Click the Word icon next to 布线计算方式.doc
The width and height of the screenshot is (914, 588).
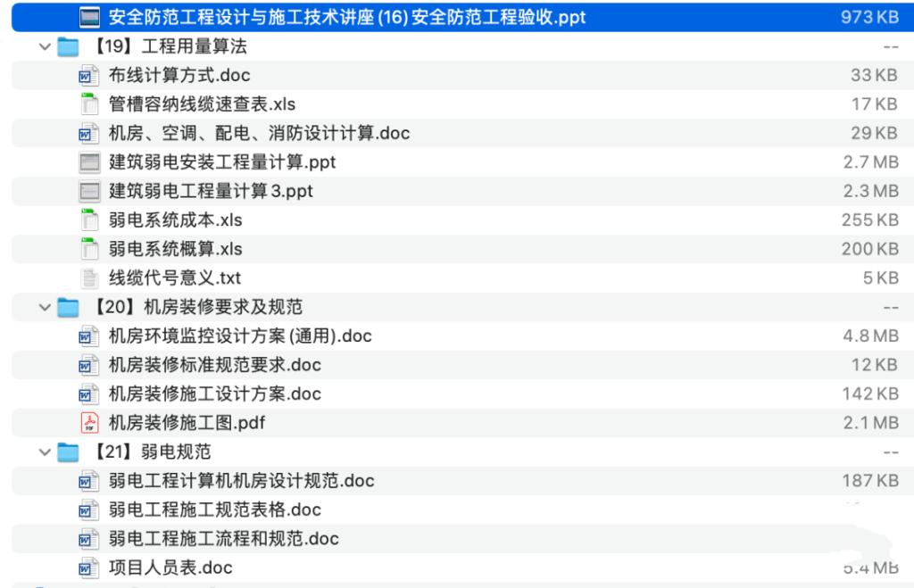(x=88, y=75)
